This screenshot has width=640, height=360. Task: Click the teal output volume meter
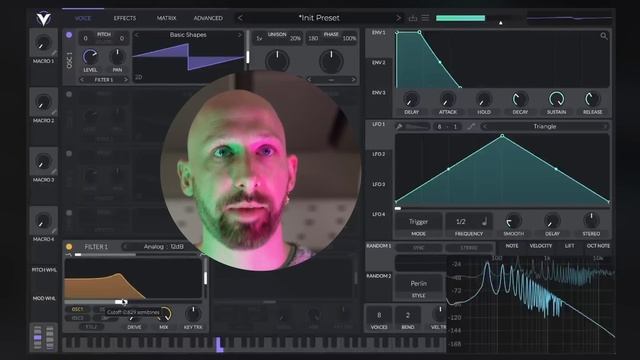point(460,18)
